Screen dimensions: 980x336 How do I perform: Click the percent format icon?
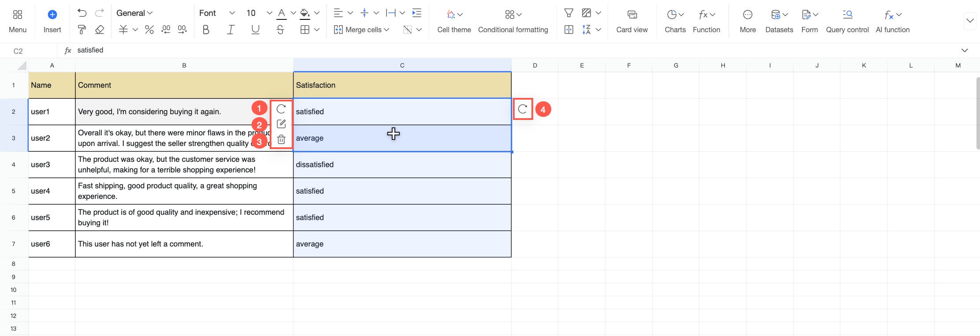pos(149,30)
